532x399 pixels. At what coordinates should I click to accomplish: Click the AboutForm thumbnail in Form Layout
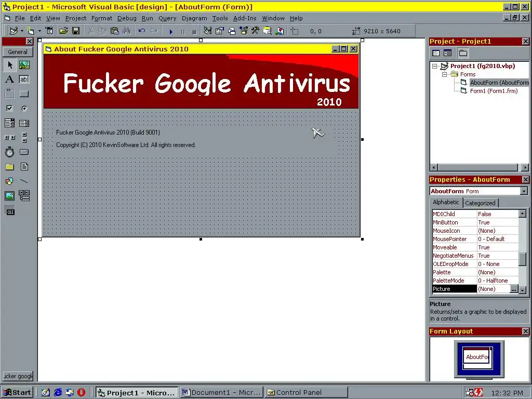coord(477,357)
